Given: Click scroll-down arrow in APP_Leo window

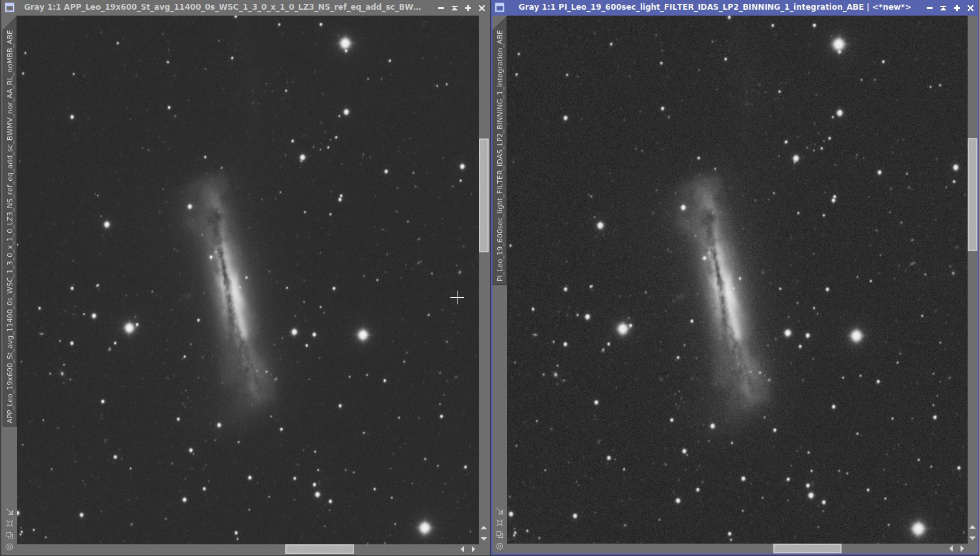Looking at the screenshot, I should [x=484, y=538].
